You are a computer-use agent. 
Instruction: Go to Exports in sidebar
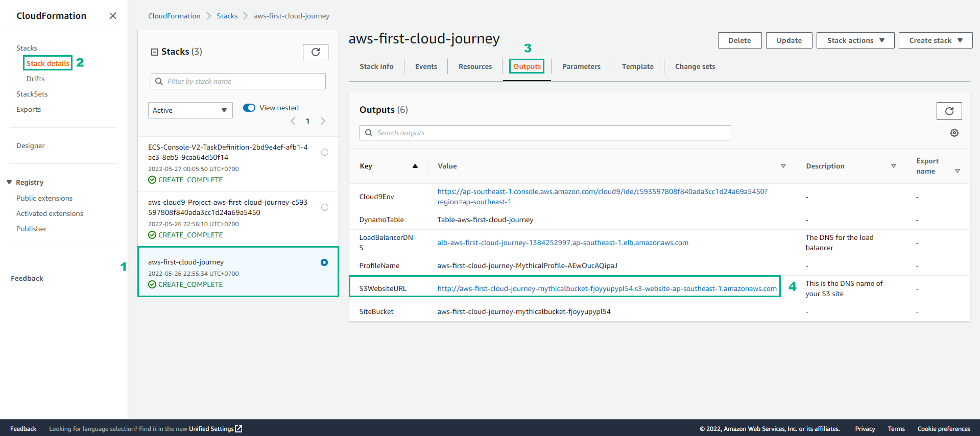[29, 109]
